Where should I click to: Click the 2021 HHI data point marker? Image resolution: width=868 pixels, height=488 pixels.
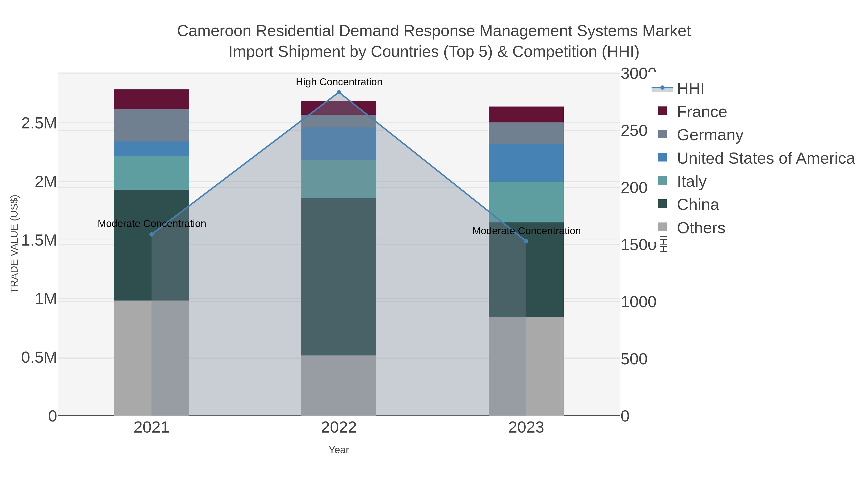click(152, 234)
